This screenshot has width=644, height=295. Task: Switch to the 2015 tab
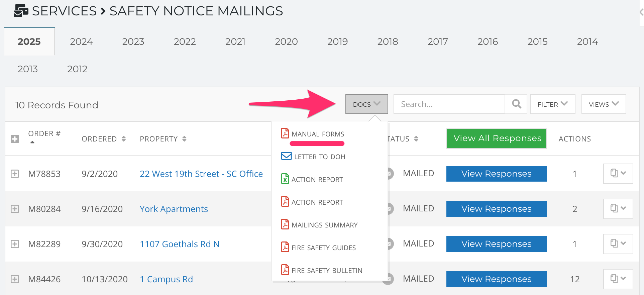pyautogui.click(x=537, y=41)
